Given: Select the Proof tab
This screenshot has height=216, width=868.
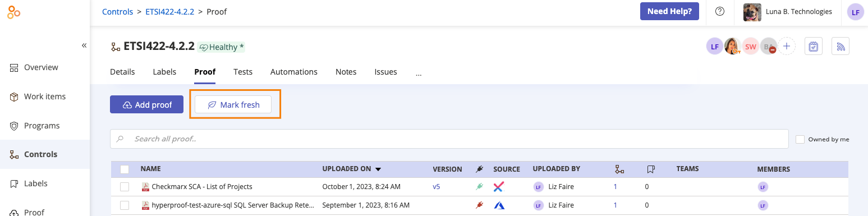Looking at the screenshot, I should coord(205,72).
